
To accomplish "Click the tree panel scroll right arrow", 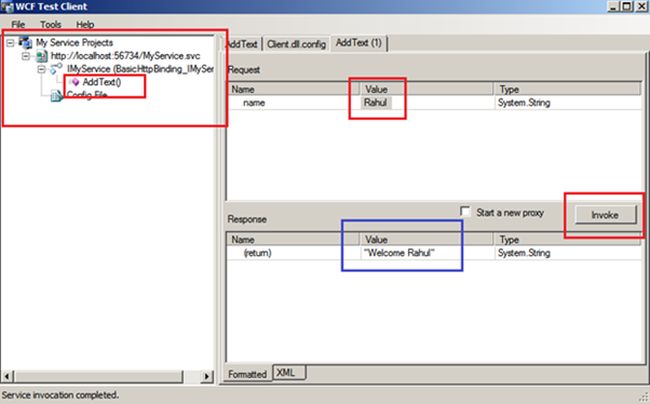I will coord(207,376).
